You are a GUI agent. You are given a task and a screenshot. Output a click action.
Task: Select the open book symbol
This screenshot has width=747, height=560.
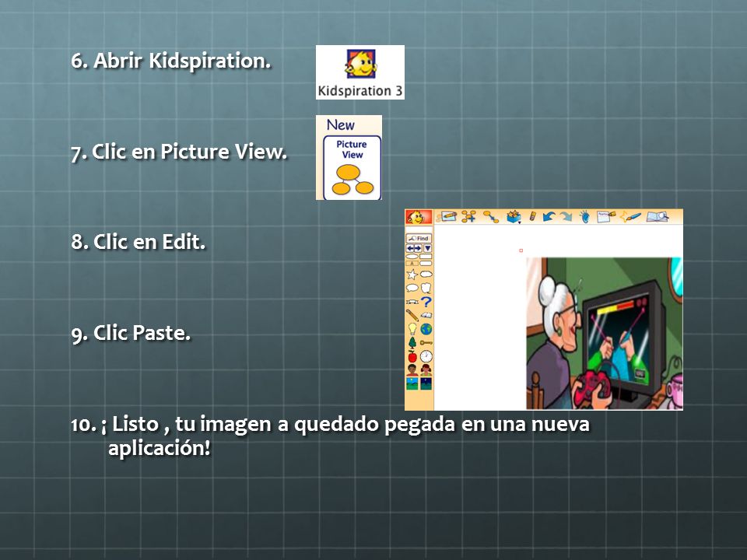[x=426, y=315]
